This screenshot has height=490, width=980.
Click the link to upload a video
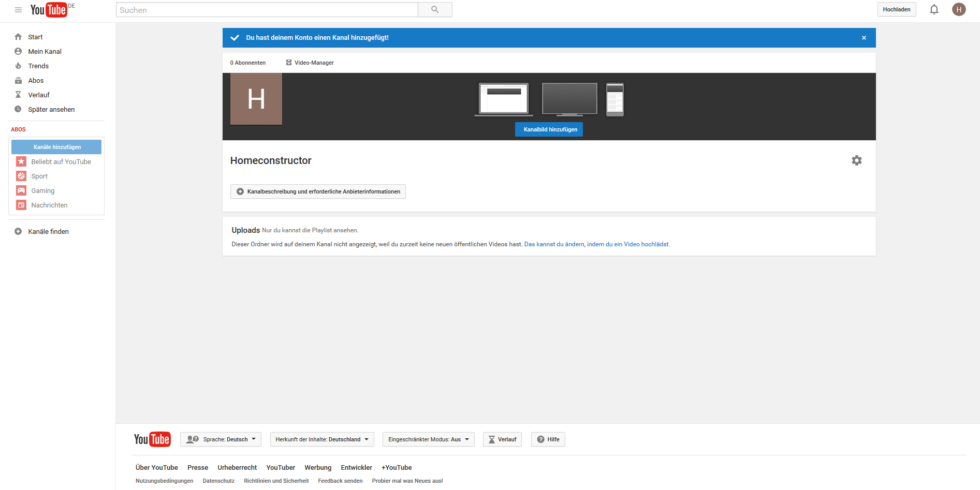(596, 244)
